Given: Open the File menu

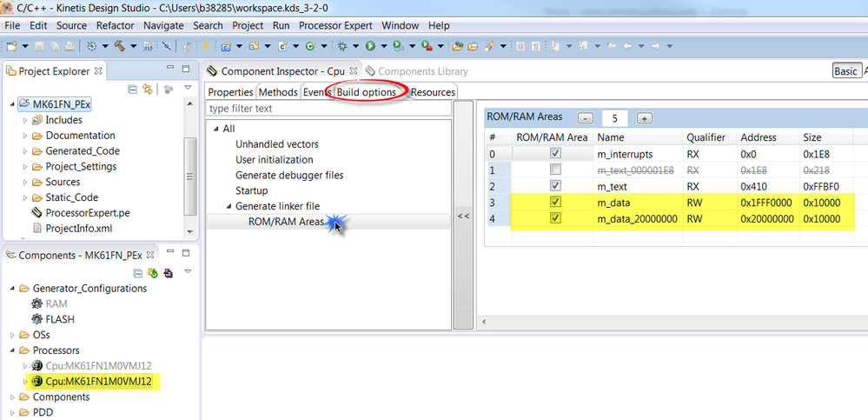Looking at the screenshot, I should [12, 25].
